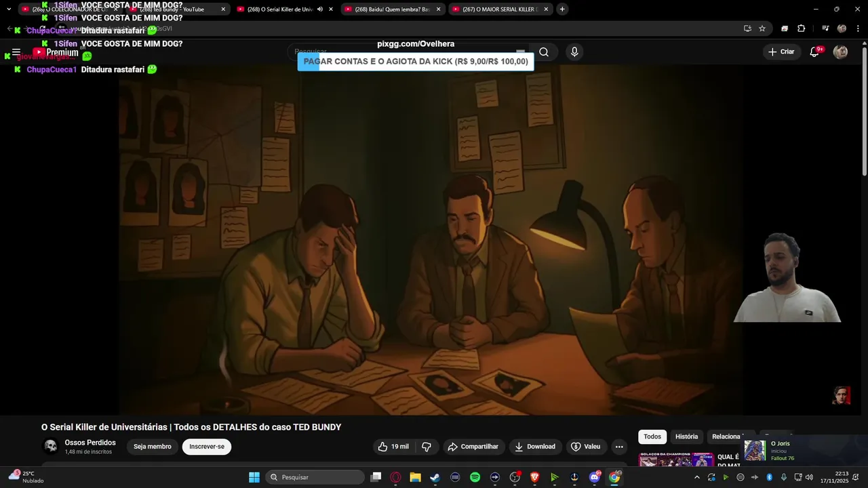The image size is (868, 488).
Task: Bookmark this page with star icon
Action: (x=762, y=28)
